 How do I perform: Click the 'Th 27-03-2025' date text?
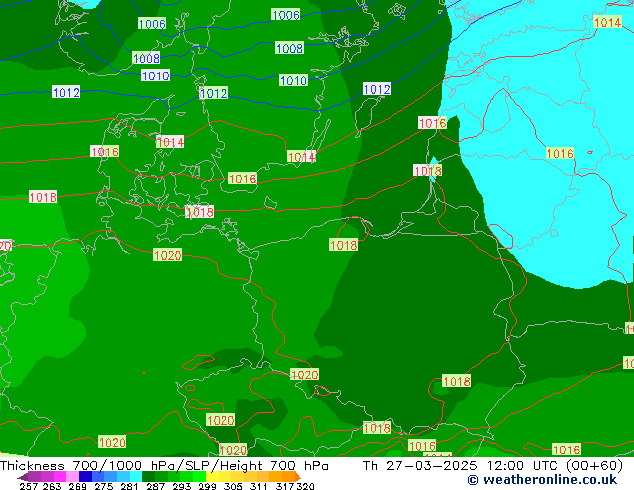coord(420,466)
